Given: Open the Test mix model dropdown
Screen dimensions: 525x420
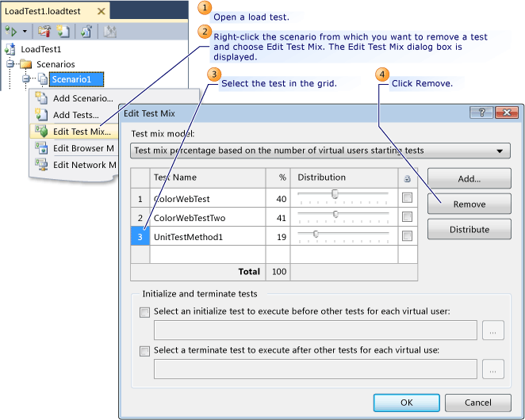Looking at the screenshot, I should pos(320,151).
